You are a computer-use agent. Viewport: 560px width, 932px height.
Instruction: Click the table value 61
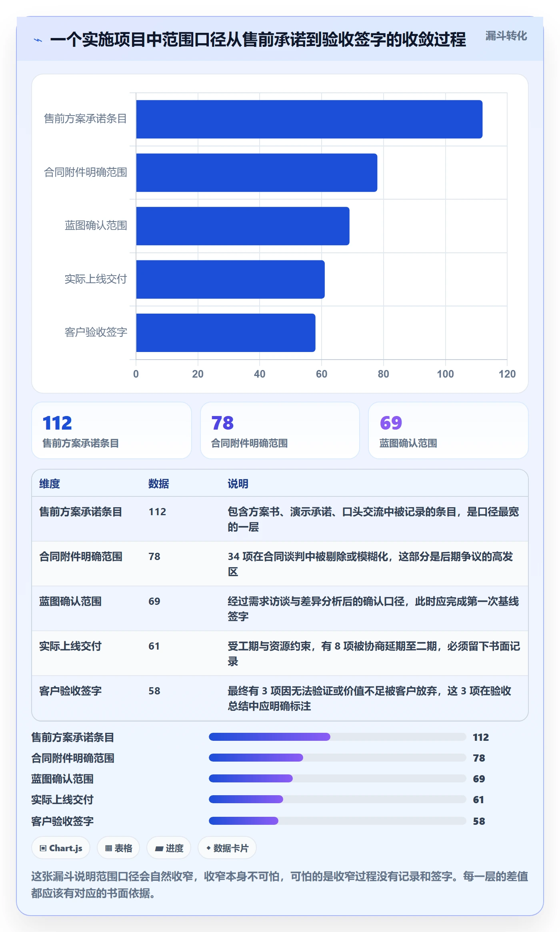pos(154,646)
